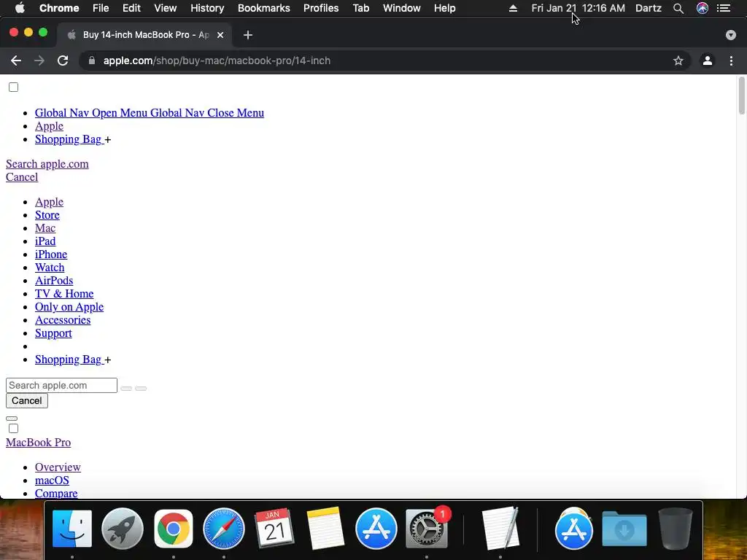The image size is (747, 560).
Task: Open Chrome icon in the Dock
Action: pos(174,529)
